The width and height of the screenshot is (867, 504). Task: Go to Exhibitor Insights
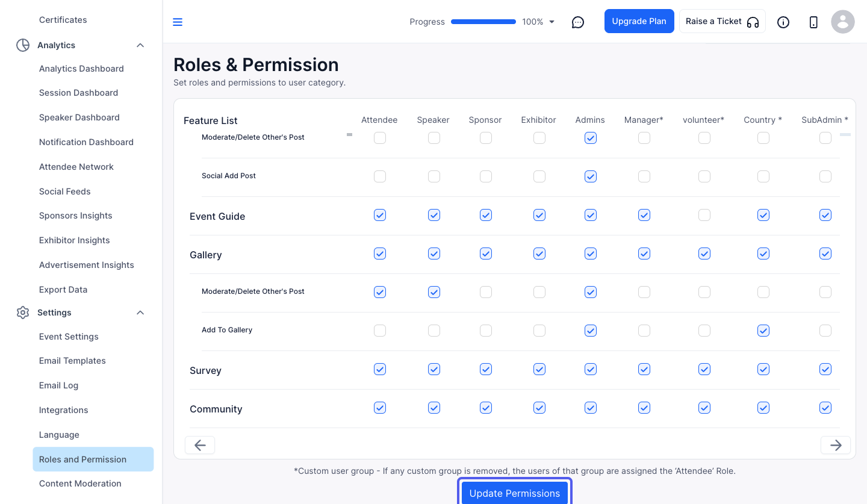point(75,240)
